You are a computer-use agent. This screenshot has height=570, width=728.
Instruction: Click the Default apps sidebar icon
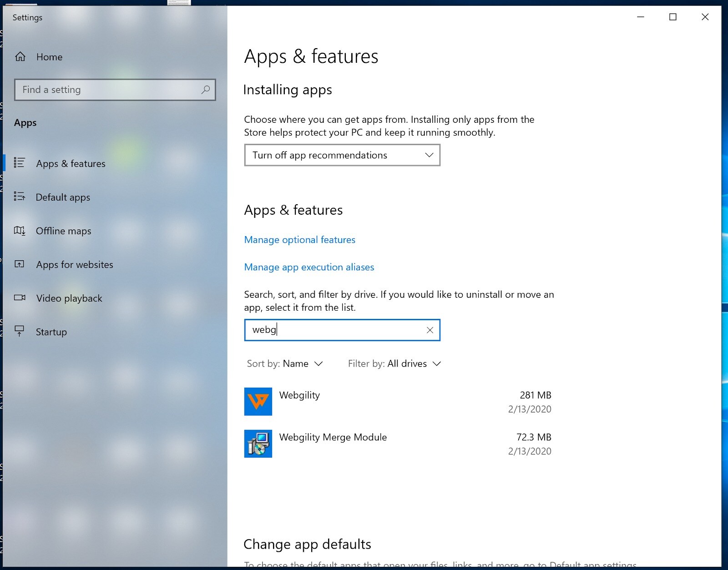click(20, 197)
